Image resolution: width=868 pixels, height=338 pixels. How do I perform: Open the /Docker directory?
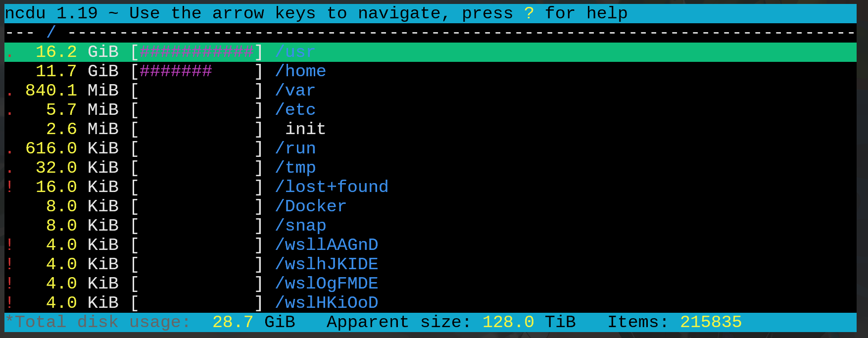pyautogui.click(x=311, y=206)
